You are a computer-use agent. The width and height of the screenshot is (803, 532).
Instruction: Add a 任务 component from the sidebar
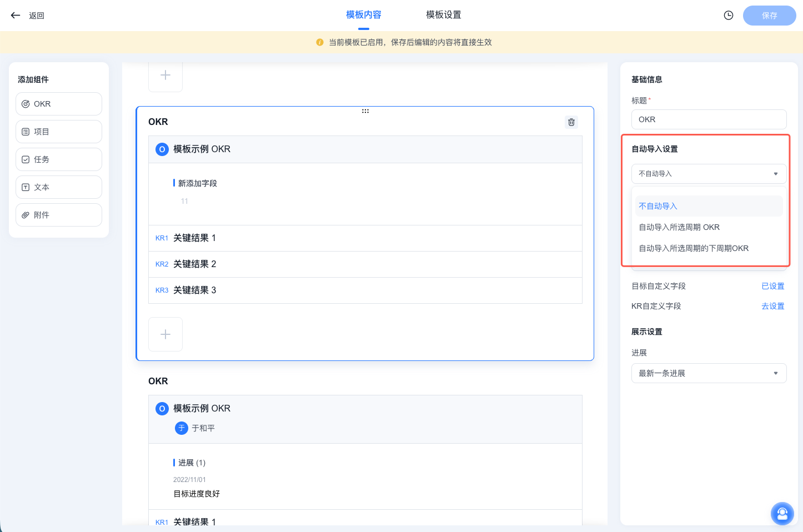click(x=58, y=159)
